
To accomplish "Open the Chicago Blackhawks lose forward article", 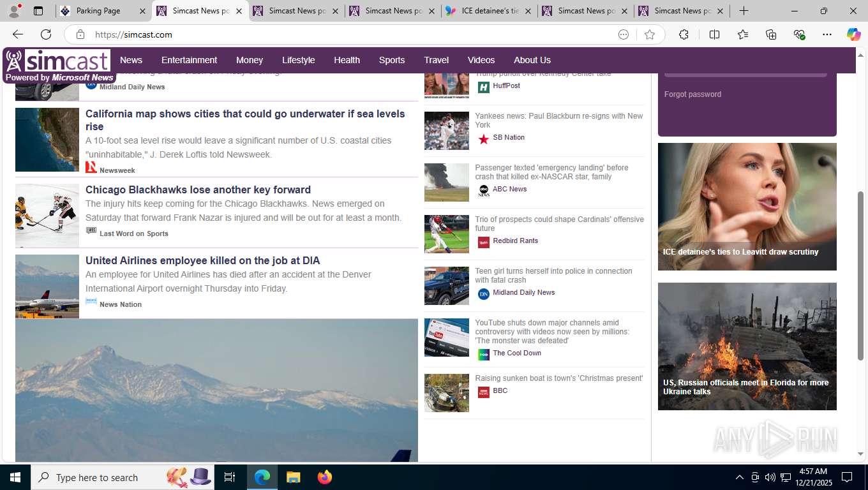I will click(198, 189).
